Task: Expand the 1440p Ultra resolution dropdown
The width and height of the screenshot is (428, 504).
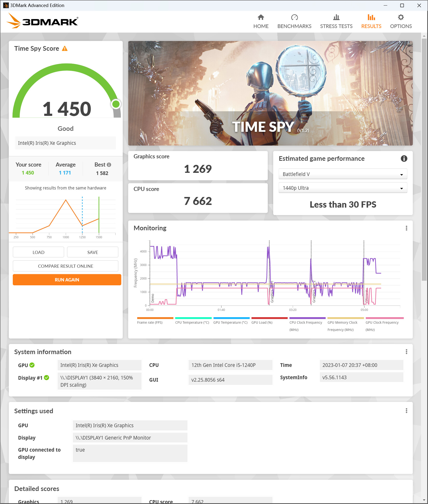Action: [342, 188]
